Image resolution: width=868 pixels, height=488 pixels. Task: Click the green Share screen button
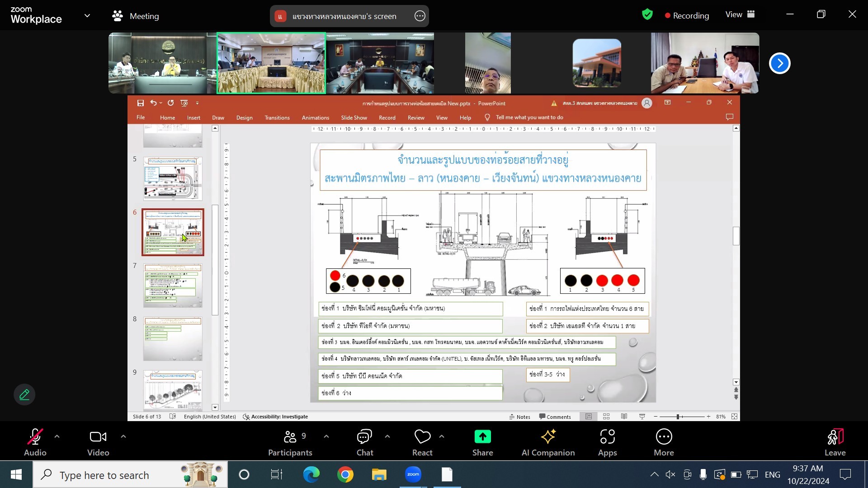point(482,442)
